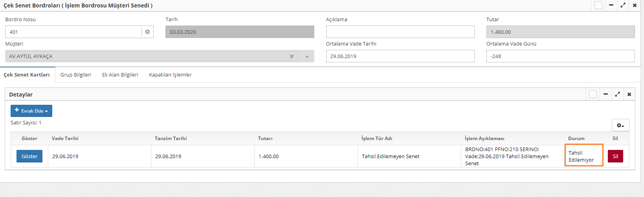Expand the Detaylar panel to fullscreen
The height and width of the screenshot is (197, 644).
[617, 94]
